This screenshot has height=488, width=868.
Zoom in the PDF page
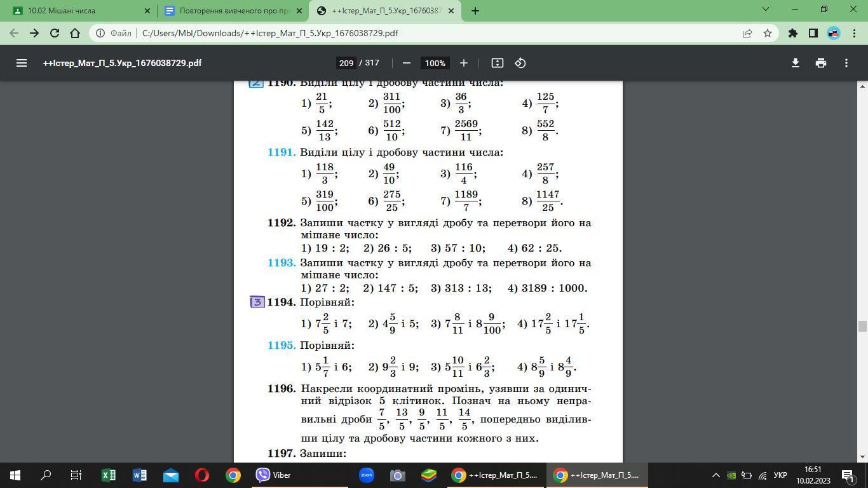464,63
